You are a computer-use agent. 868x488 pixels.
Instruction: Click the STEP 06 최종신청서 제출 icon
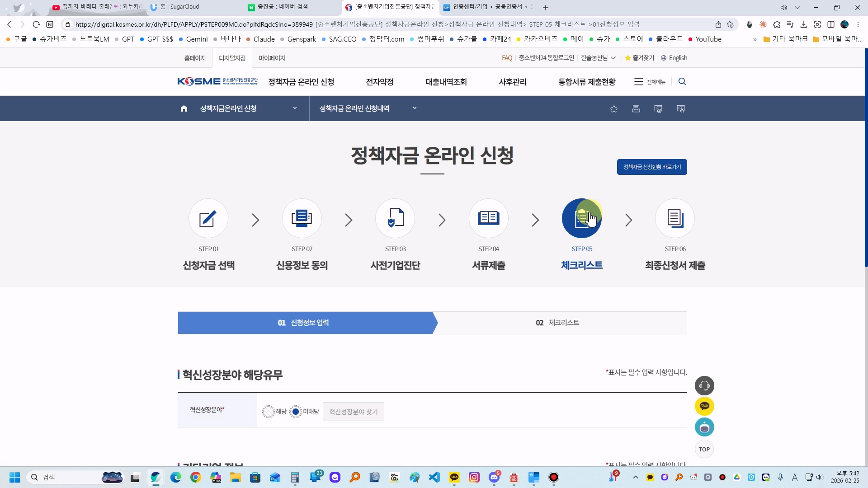(x=675, y=219)
